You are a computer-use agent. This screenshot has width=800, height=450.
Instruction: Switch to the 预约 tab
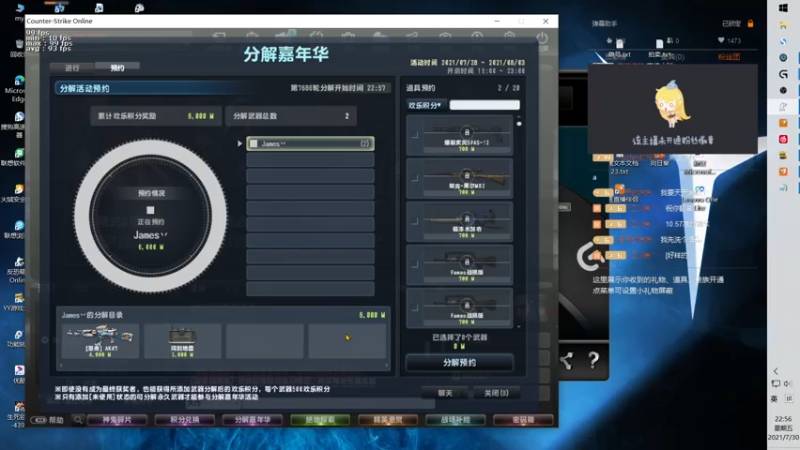(x=117, y=67)
